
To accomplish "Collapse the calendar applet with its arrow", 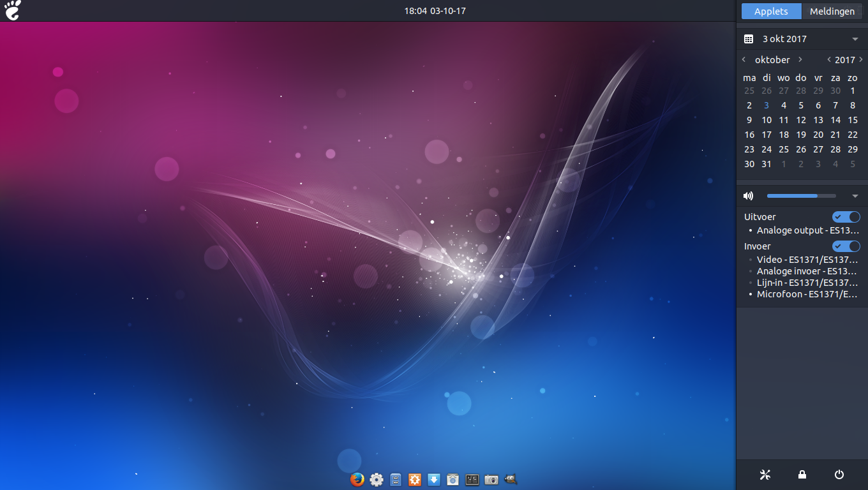I will 855,39.
